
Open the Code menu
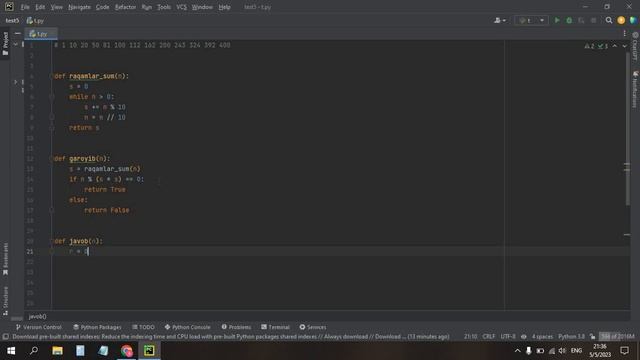click(102, 7)
